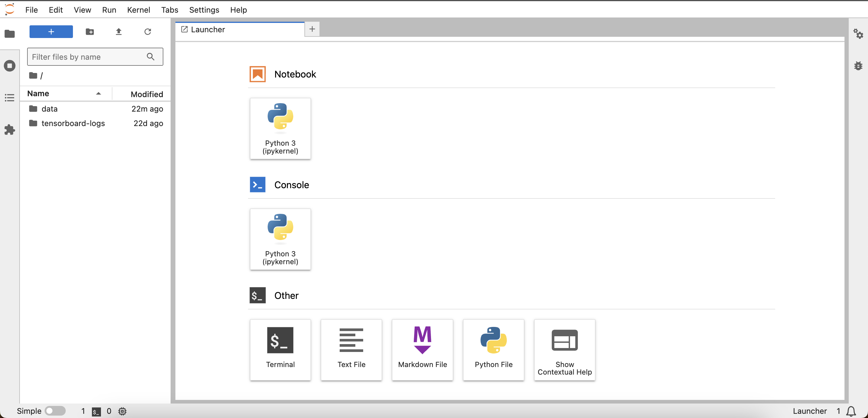
Task: Toggle Simple interface mode switch
Action: (x=55, y=411)
